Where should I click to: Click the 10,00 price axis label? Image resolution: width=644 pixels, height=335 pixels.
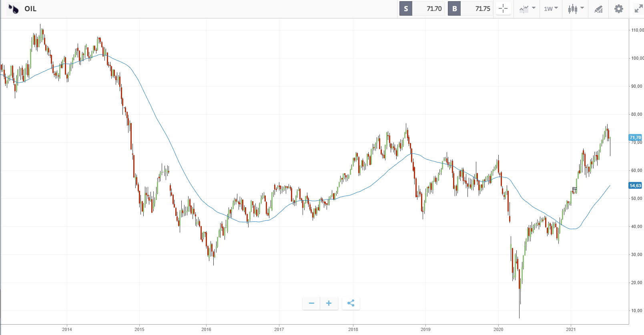637,311
